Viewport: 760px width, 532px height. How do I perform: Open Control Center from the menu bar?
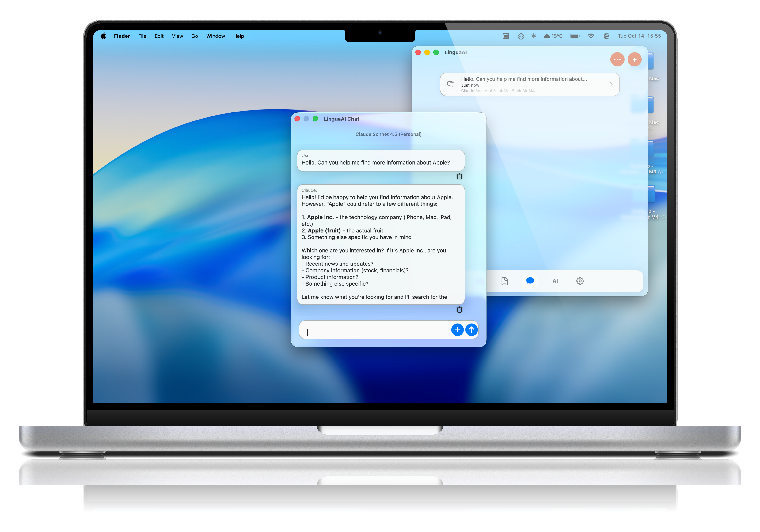coord(606,36)
